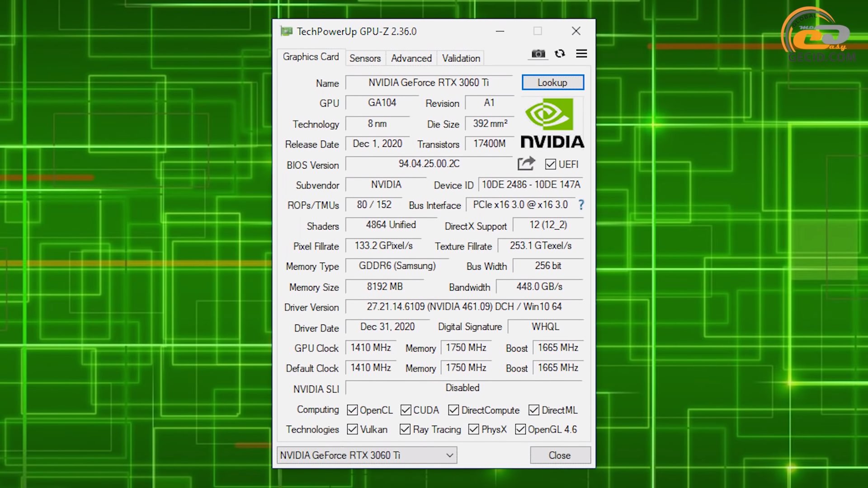Toggle the Vulkan checkbox
Image resolution: width=868 pixels, height=488 pixels.
click(x=352, y=429)
